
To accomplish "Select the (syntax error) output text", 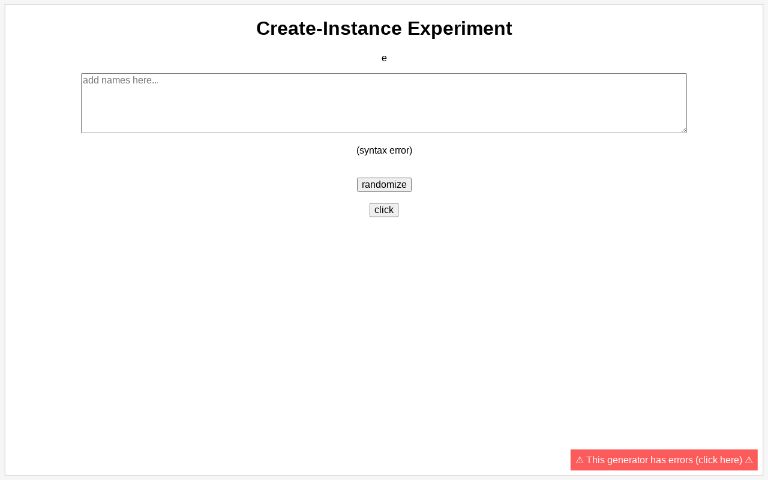I will (x=384, y=150).
